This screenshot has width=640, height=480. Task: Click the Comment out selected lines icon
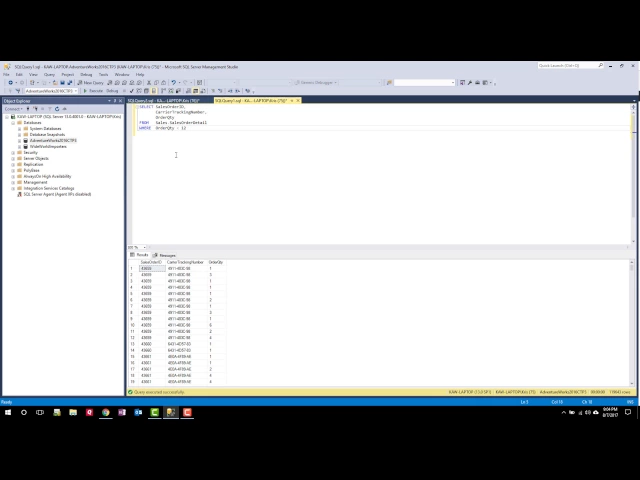tap(213, 91)
